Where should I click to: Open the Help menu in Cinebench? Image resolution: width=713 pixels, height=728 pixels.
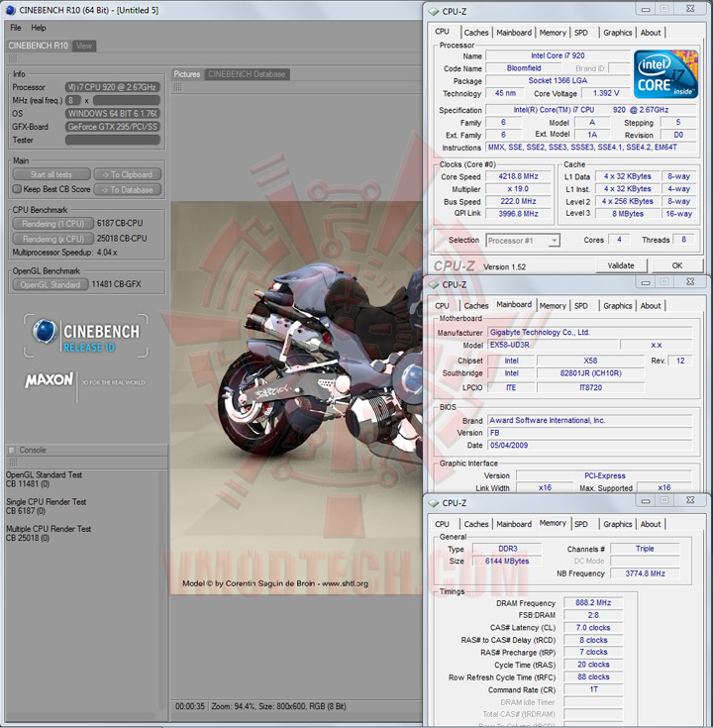coord(39,28)
